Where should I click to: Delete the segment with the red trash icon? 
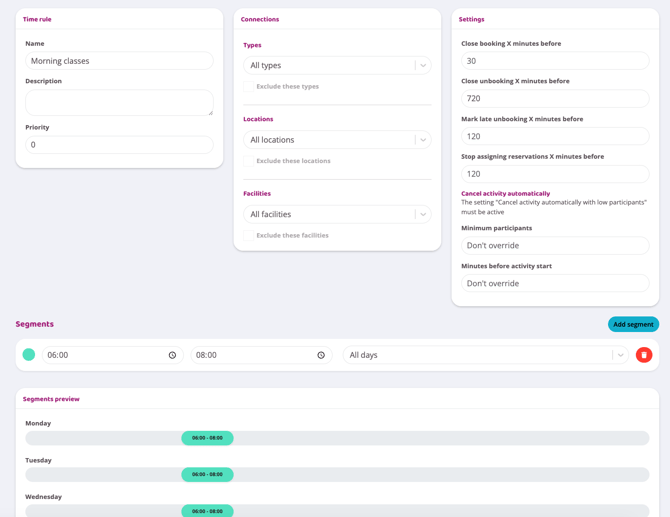tap(644, 355)
